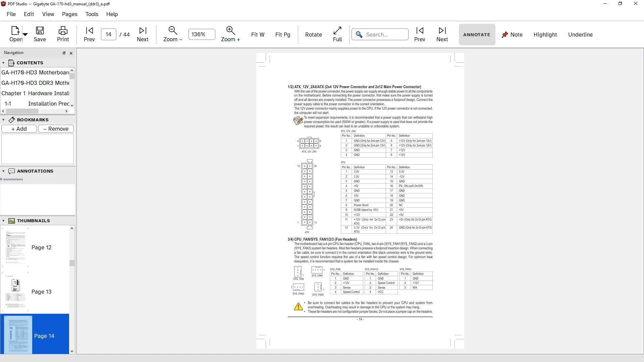Select the Page 14 thumbnail
644x362 pixels.
pyautogui.click(x=35, y=334)
